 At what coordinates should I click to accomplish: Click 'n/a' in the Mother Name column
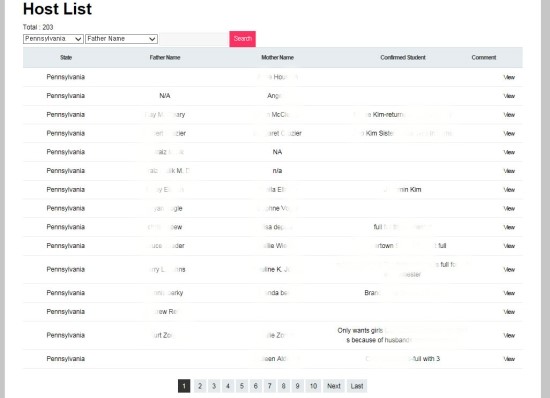[277, 171]
